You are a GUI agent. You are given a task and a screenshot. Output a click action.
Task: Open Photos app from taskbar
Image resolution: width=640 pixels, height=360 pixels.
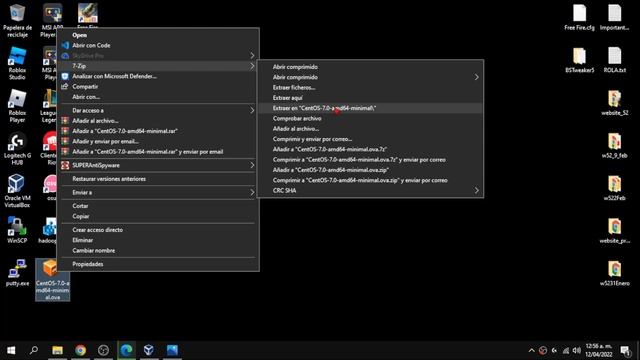coord(172,350)
